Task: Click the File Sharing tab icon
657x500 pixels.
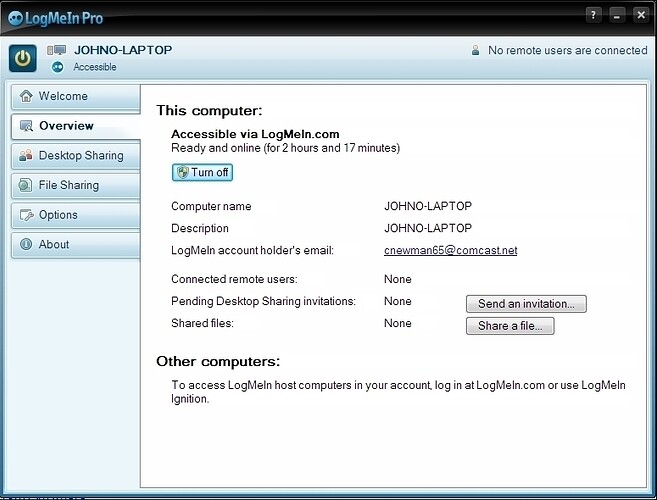Action: click(x=26, y=185)
